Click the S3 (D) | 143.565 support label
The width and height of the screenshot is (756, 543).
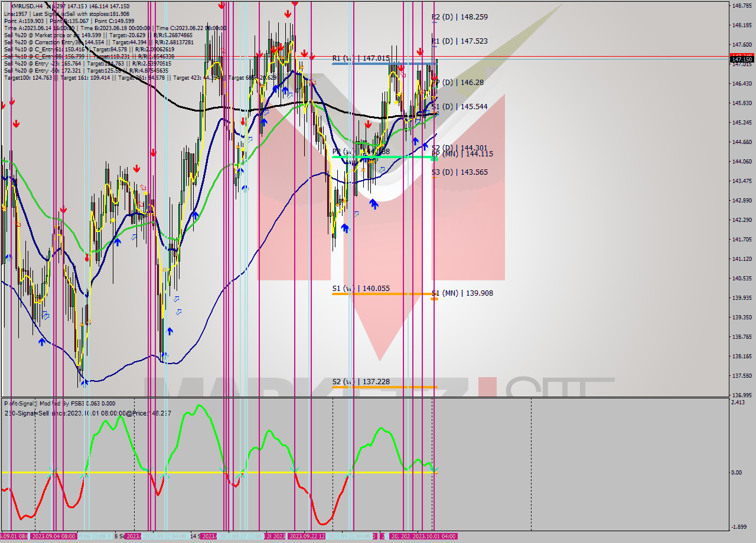click(460, 172)
